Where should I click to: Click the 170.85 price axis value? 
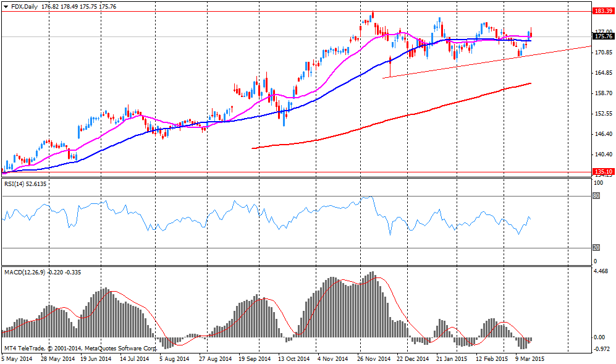click(x=604, y=53)
